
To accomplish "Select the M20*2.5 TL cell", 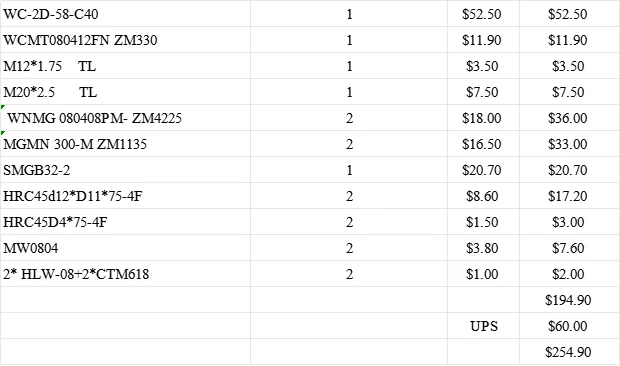I will point(125,92).
